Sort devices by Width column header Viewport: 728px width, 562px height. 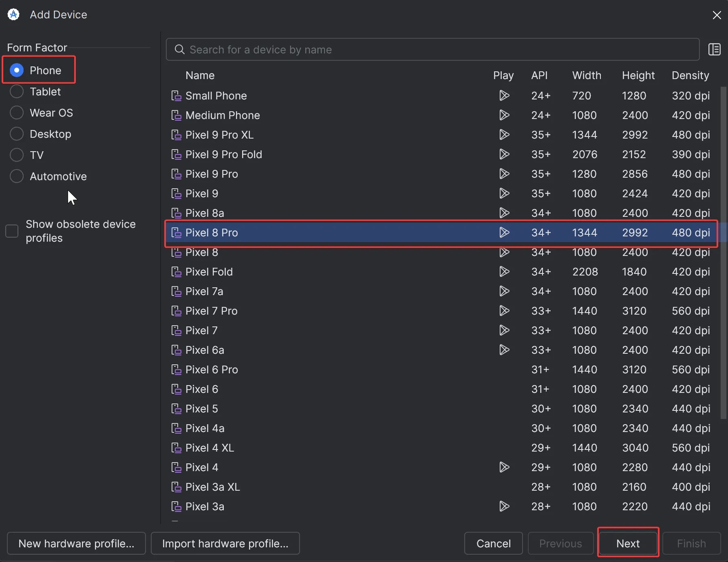[x=587, y=75]
